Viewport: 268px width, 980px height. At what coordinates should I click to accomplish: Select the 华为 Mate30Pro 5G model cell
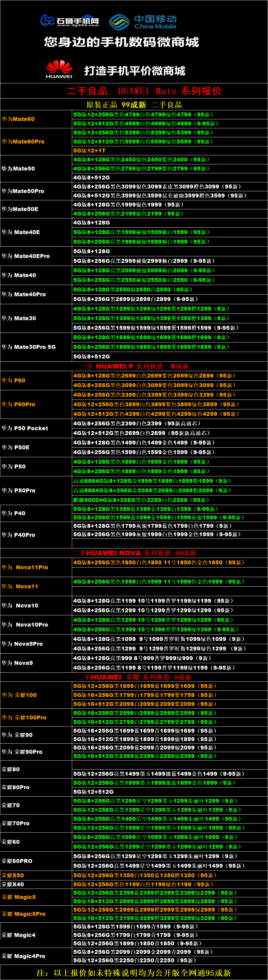(x=36, y=347)
